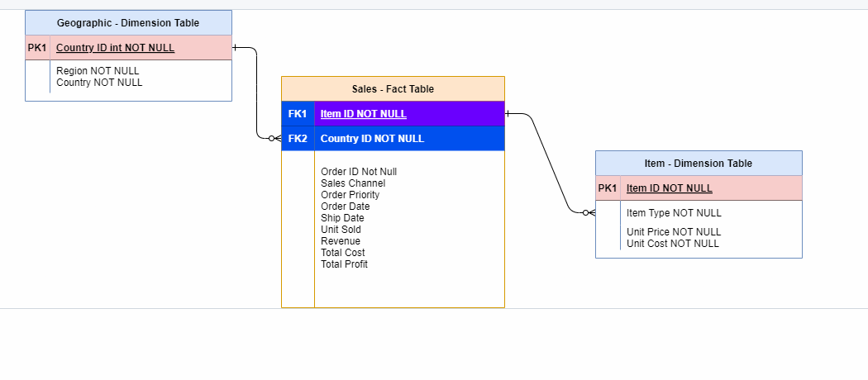868x380 pixels.
Task: Select the Geographic - Dimension Table header
Action: coord(128,23)
